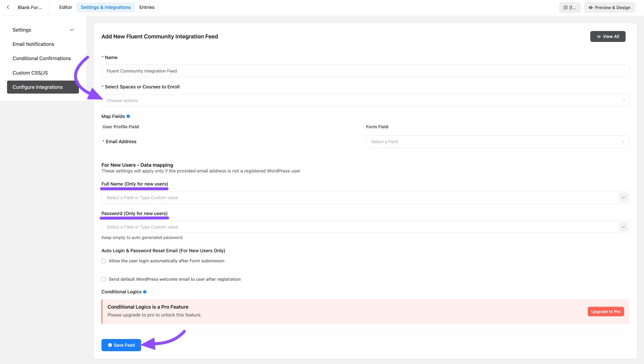This screenshot has height=364, width=644.
Task: Expand the Settings sidebar chevron
Action: tap(72, 30)
